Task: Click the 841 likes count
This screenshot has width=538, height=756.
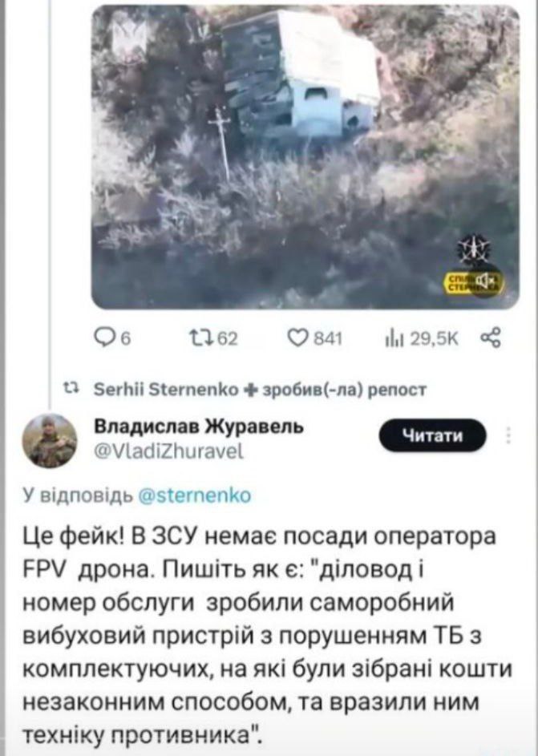Action: click(328, 339)
